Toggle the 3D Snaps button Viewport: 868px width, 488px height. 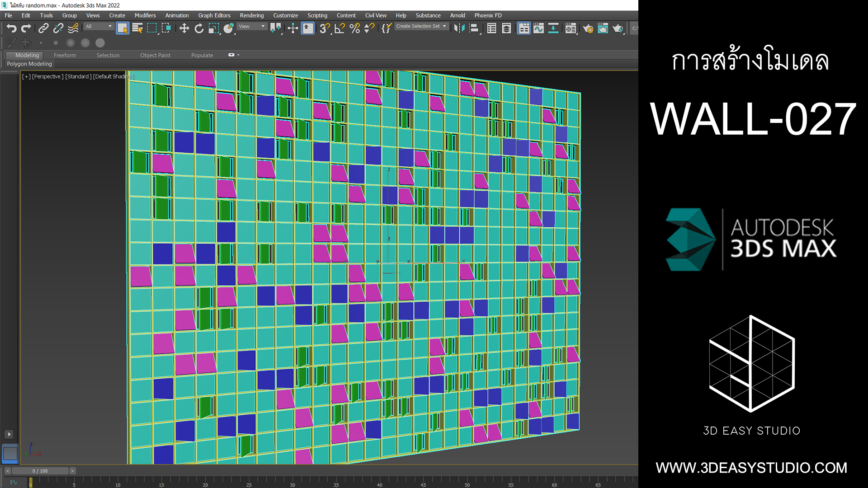click(325, 28)
